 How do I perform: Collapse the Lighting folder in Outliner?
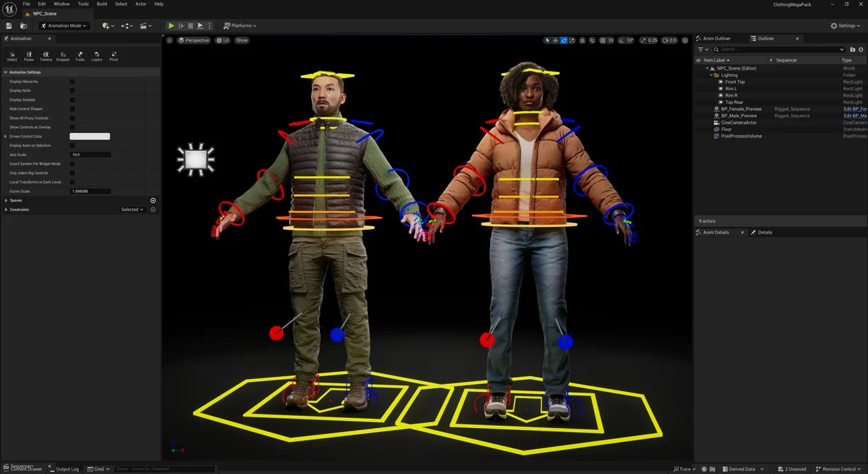711,75
